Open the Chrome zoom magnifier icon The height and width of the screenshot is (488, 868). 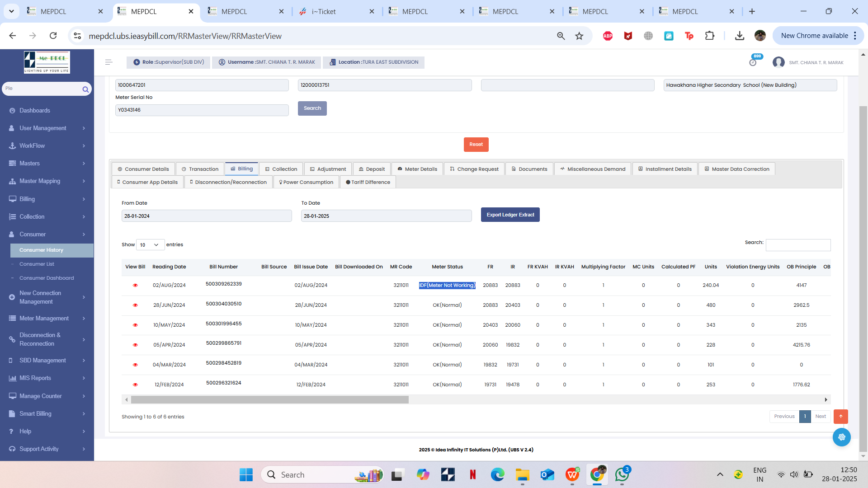pyautogui.click(x=561, y=36)
